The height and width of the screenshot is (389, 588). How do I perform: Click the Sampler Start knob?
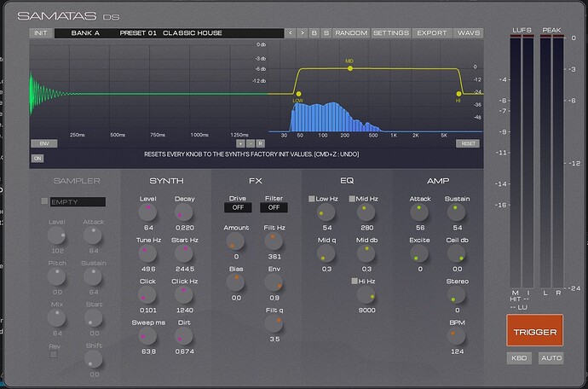pos(94,318)
